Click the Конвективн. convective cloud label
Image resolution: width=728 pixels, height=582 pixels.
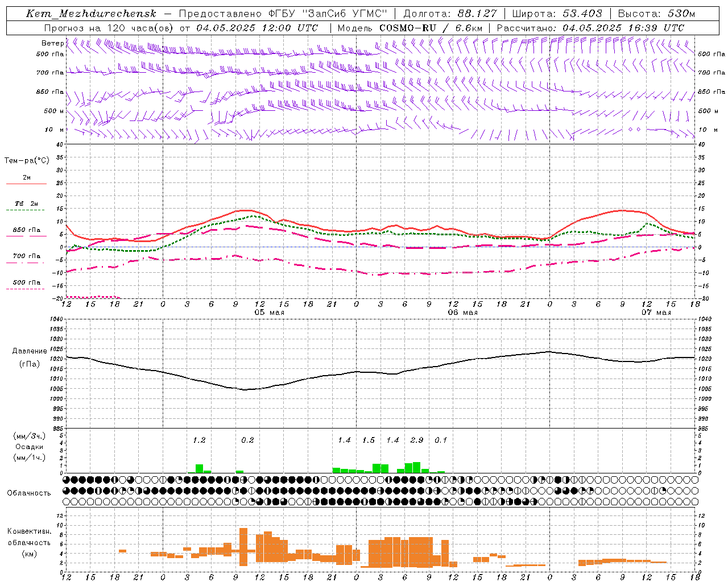[29, 531]
